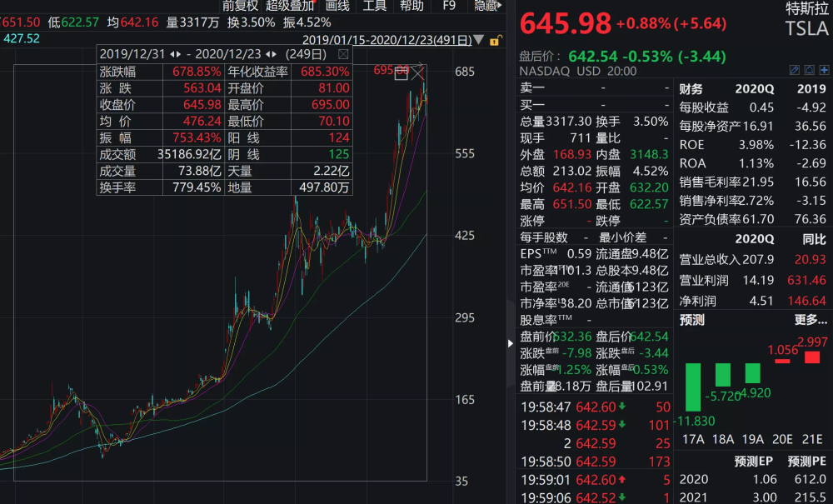Viewport: 833px width, 504px height.
Task: Click the right arrow after end date 2020/12/23
Action: (274, 54)
